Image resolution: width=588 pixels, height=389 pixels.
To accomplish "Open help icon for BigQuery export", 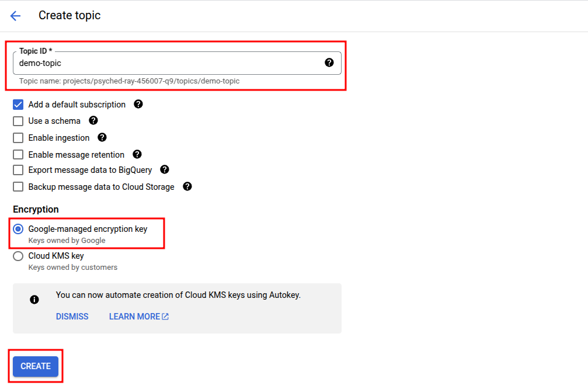I will click(x=165, y=169).
